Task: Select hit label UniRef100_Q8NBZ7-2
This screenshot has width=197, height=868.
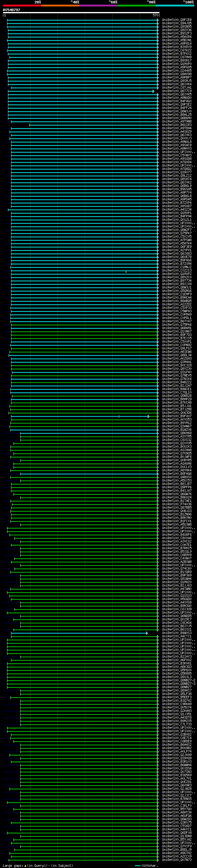Action: pyautogui.click(x=179, y=680)
